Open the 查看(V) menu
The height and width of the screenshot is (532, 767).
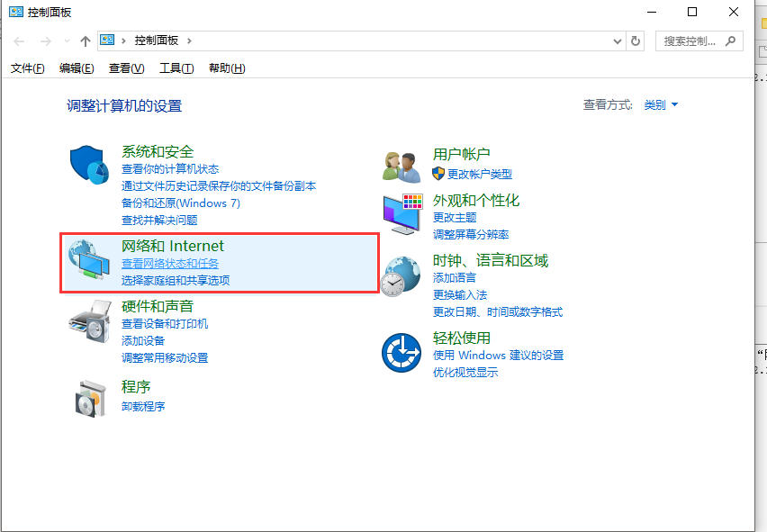[x=127, y=68]
